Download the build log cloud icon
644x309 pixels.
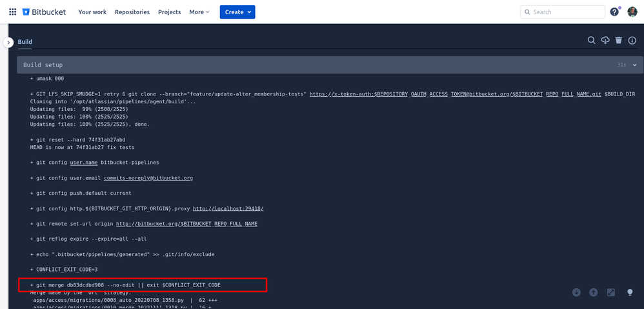tap(605, 40)
